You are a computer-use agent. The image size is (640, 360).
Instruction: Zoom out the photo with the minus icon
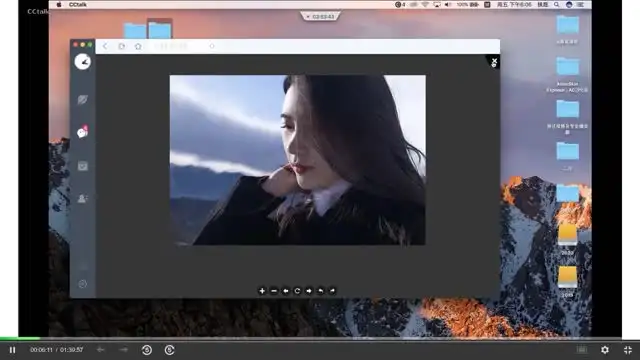(274, 291)
